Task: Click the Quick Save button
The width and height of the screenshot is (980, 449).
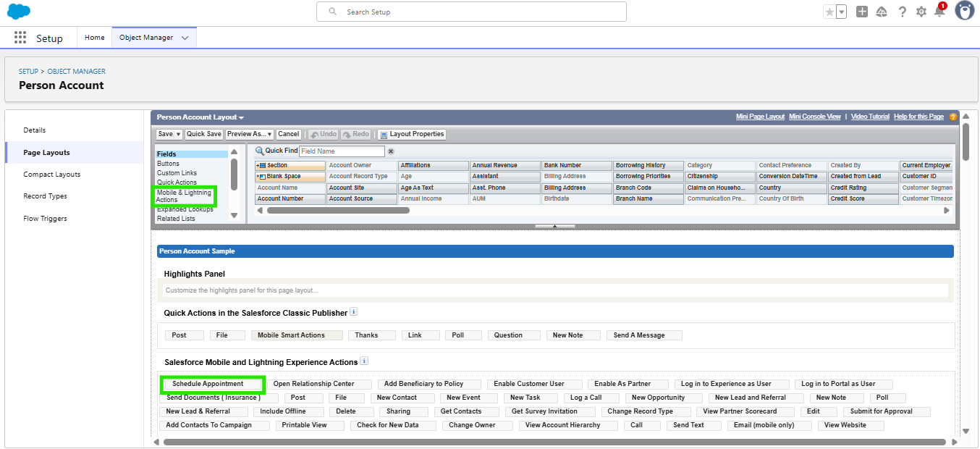Action: pos(204,134)
